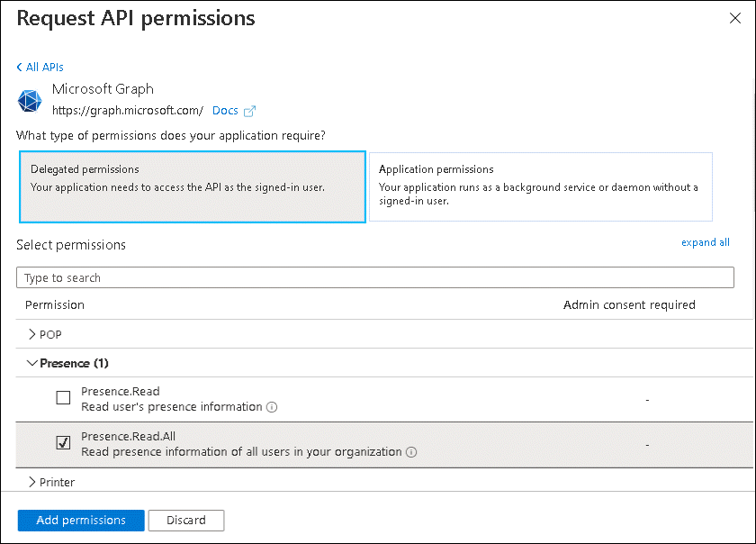Click the Microsoft Graph logo icon
756x544 pixels.
click(x=31, y=100)
